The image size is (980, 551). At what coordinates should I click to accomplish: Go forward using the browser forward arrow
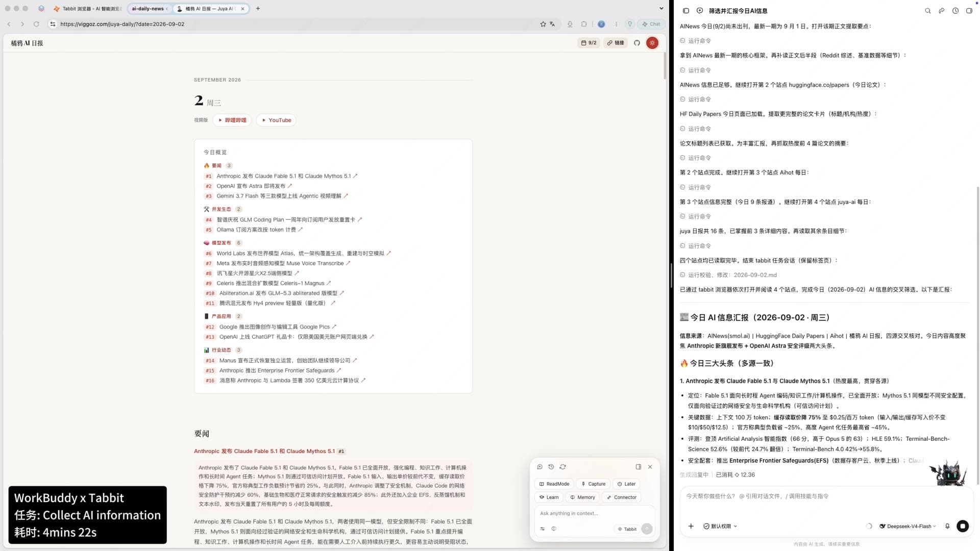tap(22, 24)
